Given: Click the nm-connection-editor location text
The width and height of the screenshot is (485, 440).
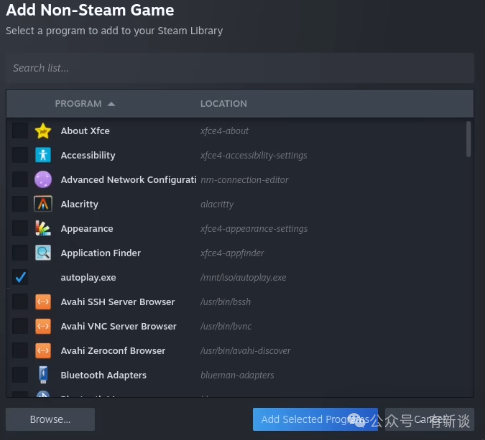Looking at the screenshot, I should tap(244, 180).
